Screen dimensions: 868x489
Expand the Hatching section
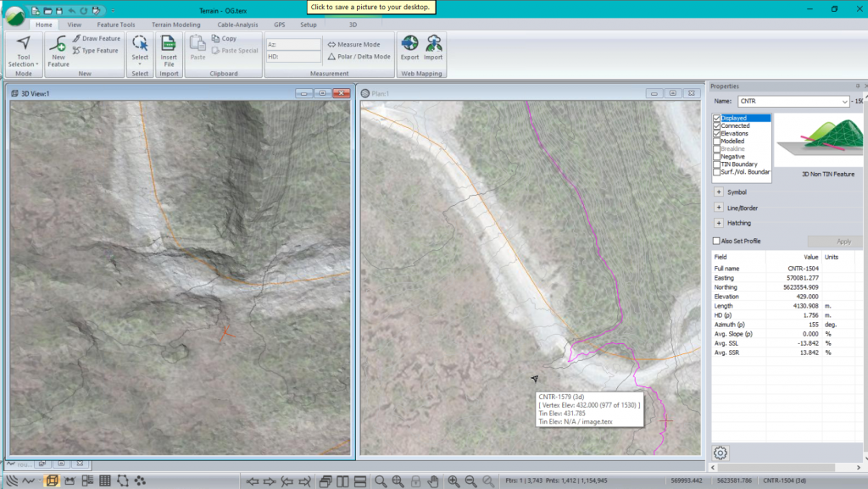pyautogui.click(x=719, y=223)
